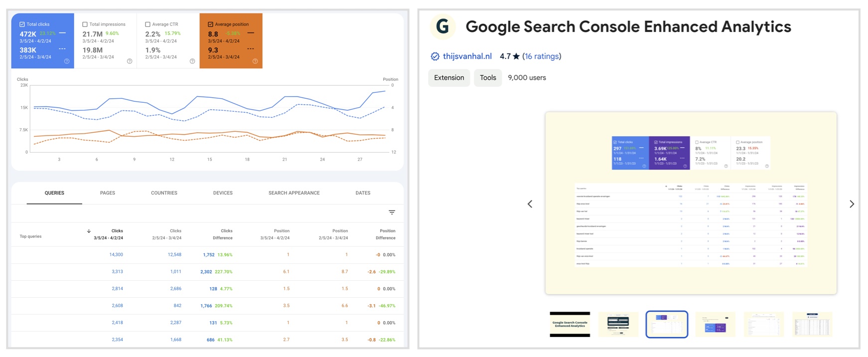Viewport: 868px width, 357px height.
Task: Click the help icon in Average CTR card
Action: tap(192, 61)
